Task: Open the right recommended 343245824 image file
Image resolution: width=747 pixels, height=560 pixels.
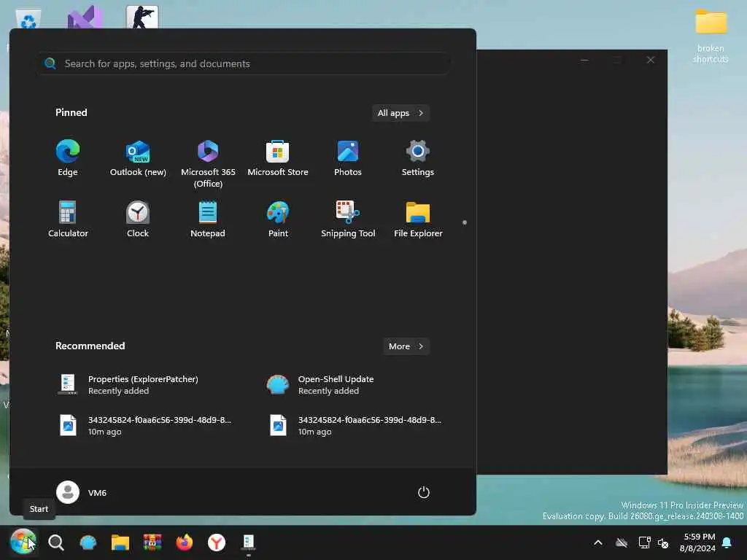Action: click(355, 425)
